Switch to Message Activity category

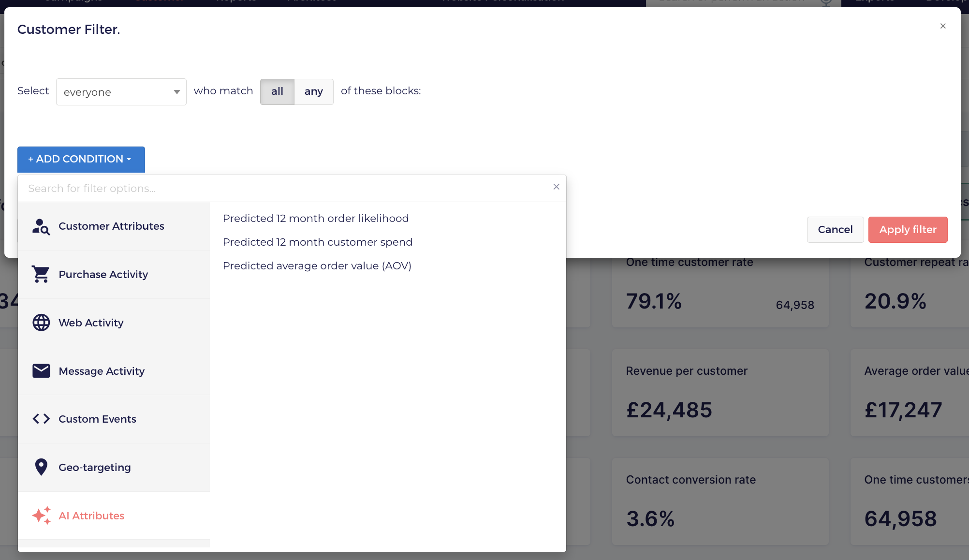pyautogui.click(x=114, y=371)
